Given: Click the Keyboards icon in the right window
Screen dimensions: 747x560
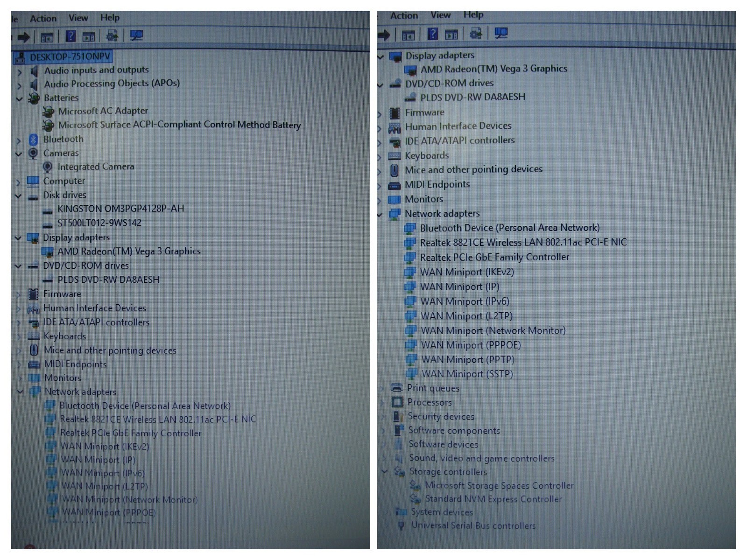Looking at the screenshot, I should pos(395,156).
